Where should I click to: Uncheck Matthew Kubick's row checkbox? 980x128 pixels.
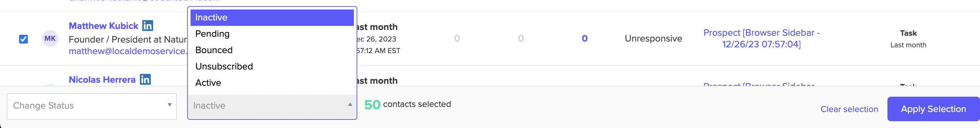[x=23, y=39]
